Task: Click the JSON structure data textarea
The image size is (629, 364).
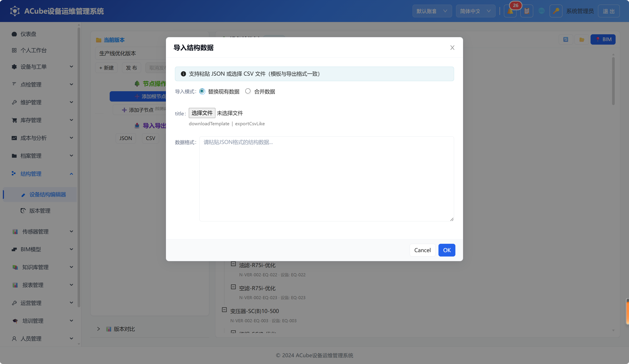Action: 327,179
